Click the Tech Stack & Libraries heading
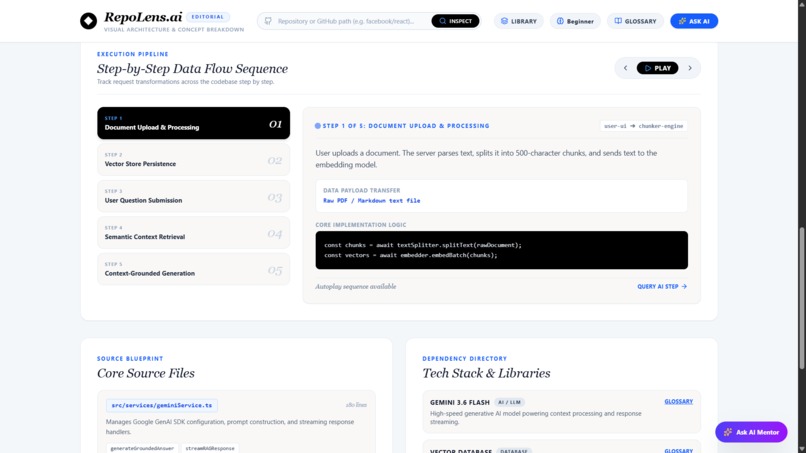Image resolution: width=806 pixels, height=453 pixels. (x=486, y=373)
